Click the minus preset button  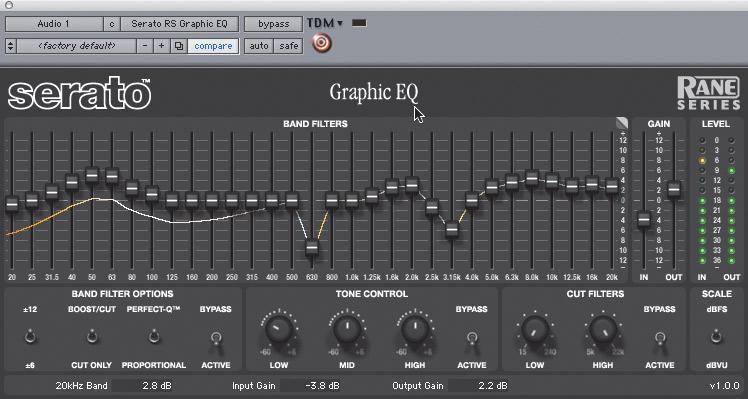[x=145, y=46]
